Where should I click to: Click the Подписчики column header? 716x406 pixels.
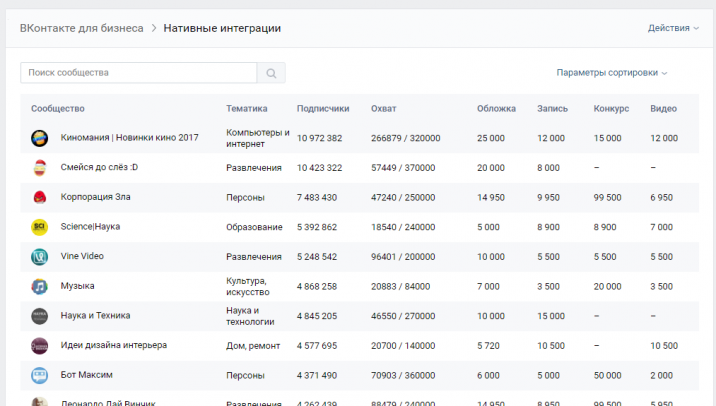click(x=323, y=109)
